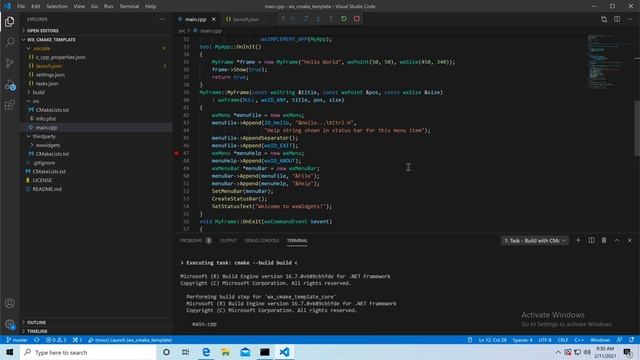Change encoding via UTF-8 status item

click(545, 340)
